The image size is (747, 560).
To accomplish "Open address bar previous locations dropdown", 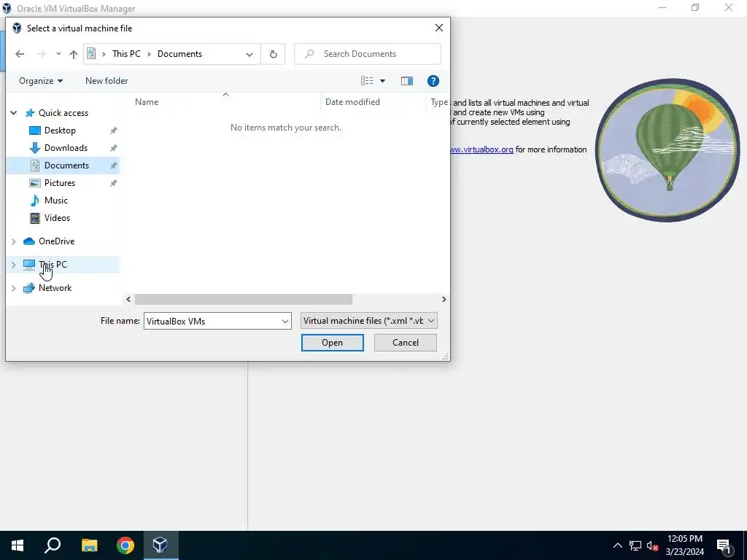I will pyautogui.click(x=249, y=54).
